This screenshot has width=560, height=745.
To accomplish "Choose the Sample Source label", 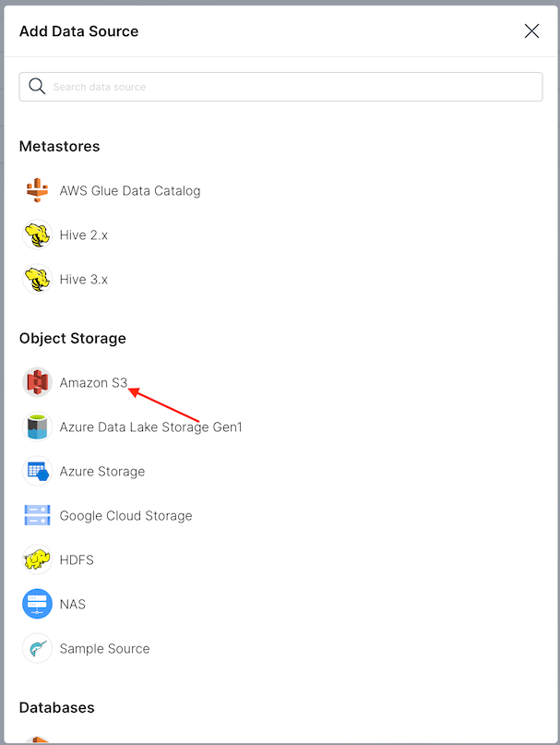I will (104, 649).
